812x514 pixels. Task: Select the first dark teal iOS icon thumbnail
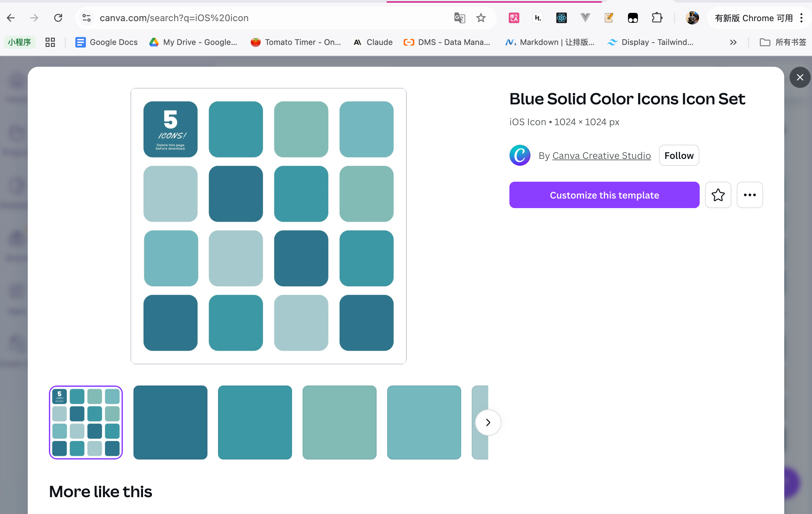[x=170, y=422]
